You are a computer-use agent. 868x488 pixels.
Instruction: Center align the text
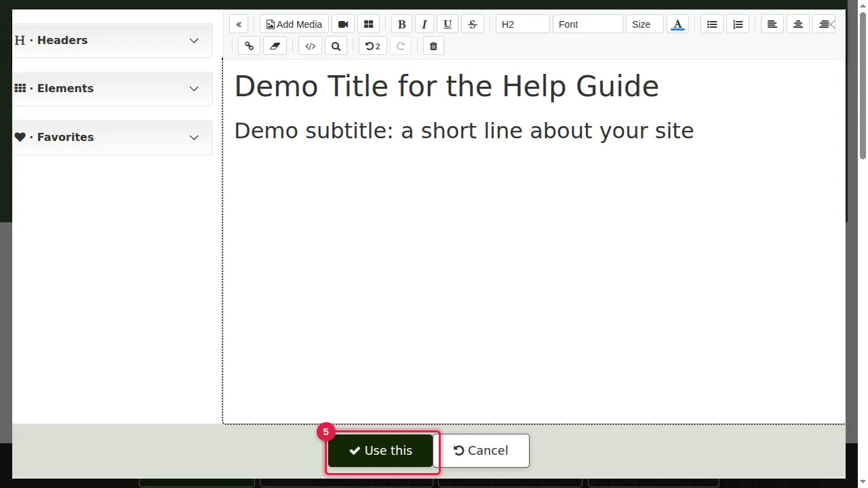[x=798, y=24]
